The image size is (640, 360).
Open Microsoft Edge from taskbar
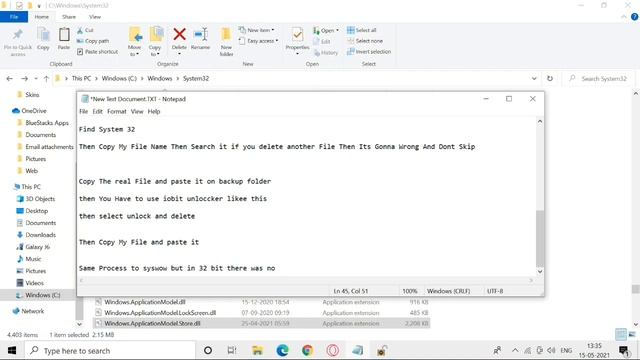click(x=282, y=350)
